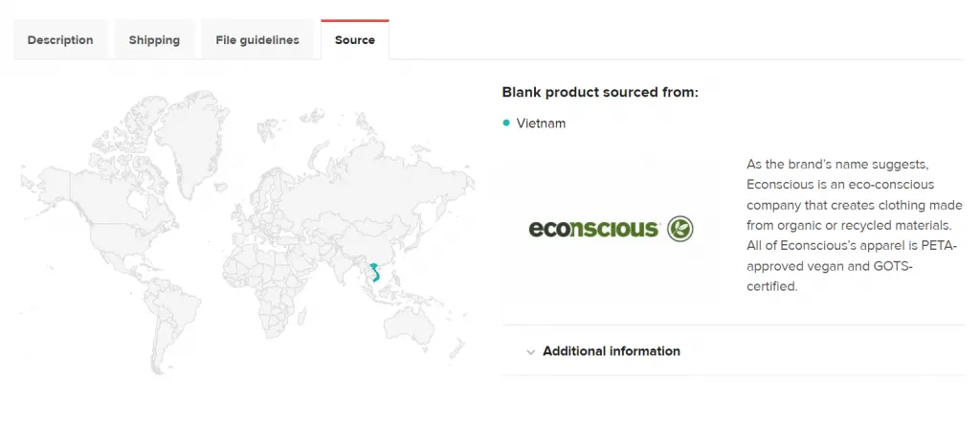Click the Econscious brand logo text
The height and width of the screenshot is (426, 980).
[x=593, y=229]
